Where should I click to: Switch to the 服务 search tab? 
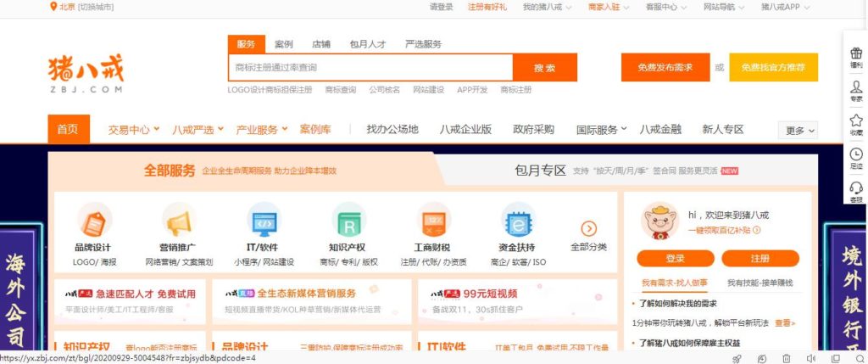(247, 44)
